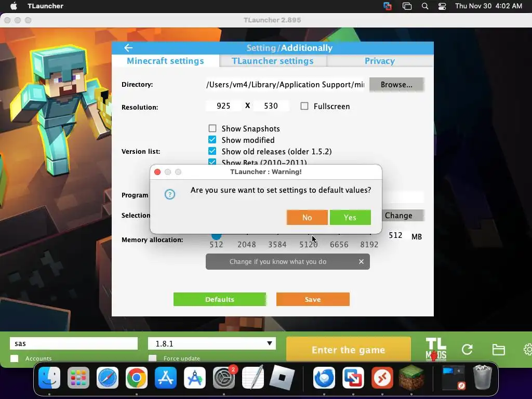
Task: Click the Browse... button
Action: 396,85
